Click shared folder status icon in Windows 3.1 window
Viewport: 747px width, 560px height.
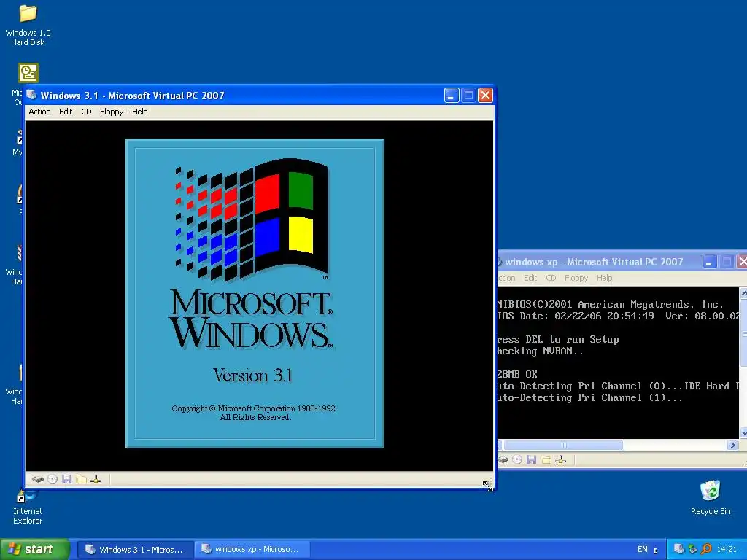82,479
